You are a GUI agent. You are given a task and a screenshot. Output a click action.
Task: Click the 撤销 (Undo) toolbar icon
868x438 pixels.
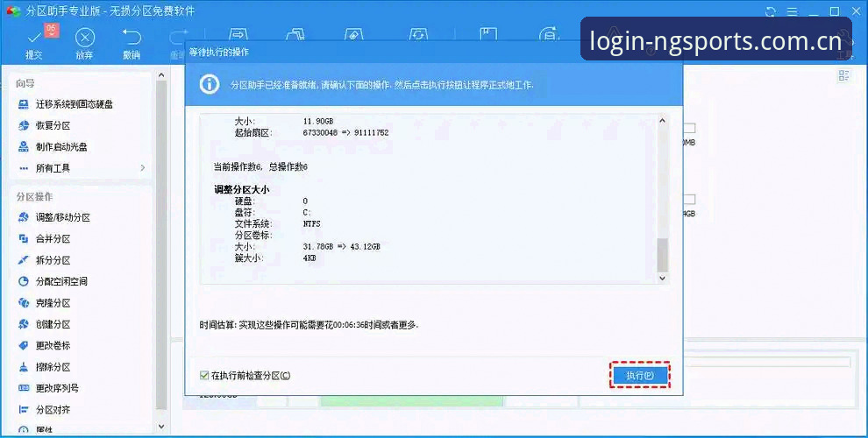point(132,38)
